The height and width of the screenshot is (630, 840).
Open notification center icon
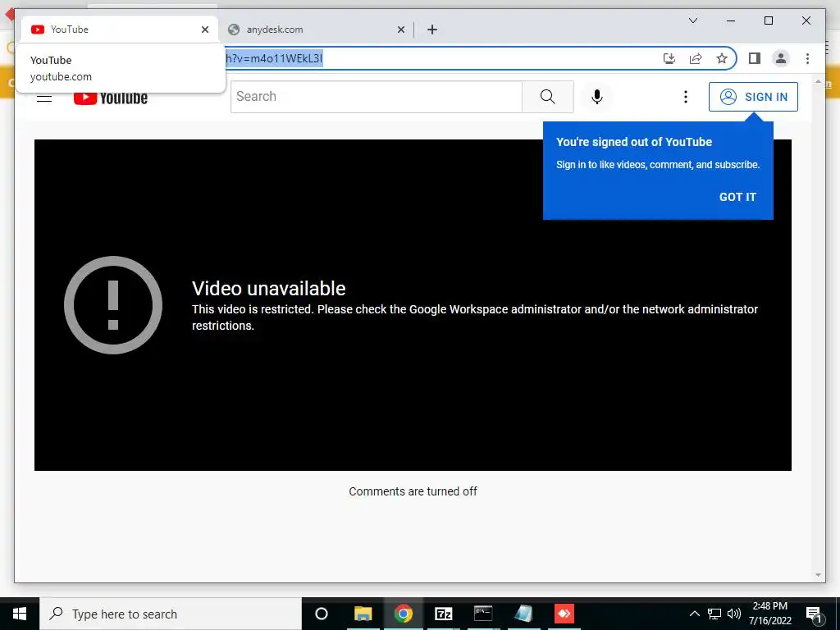(814, 614)
